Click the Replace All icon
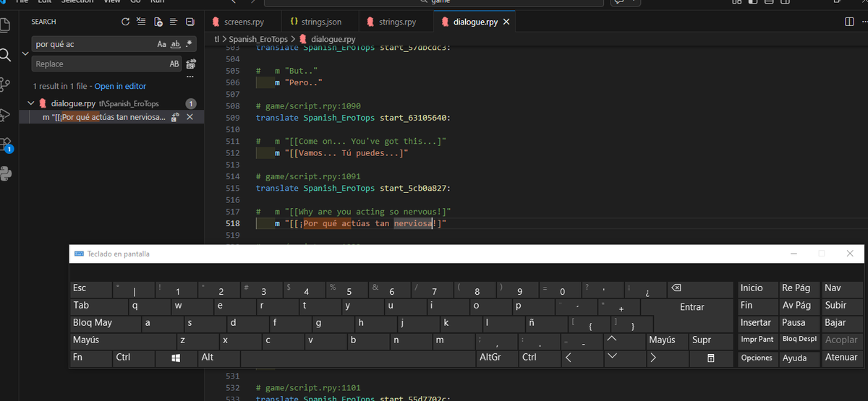 tap(190, 64)
